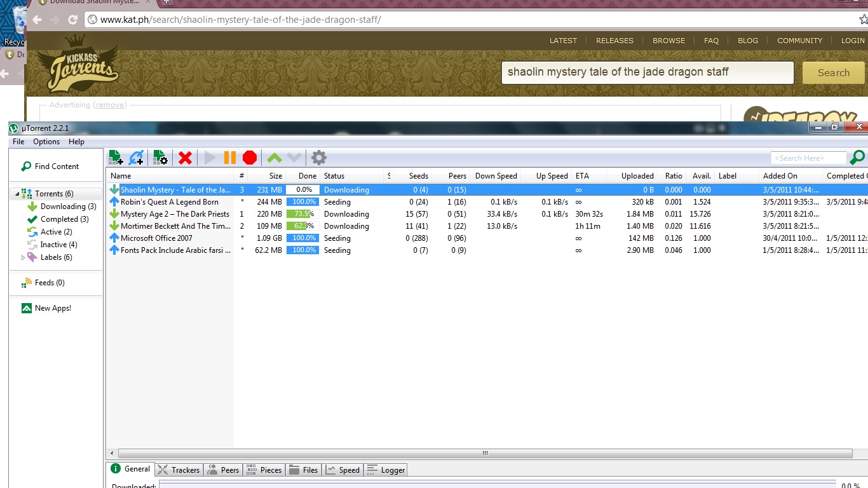Click the Downloading category arrow icon in sidebar

[x=32, y=207]
